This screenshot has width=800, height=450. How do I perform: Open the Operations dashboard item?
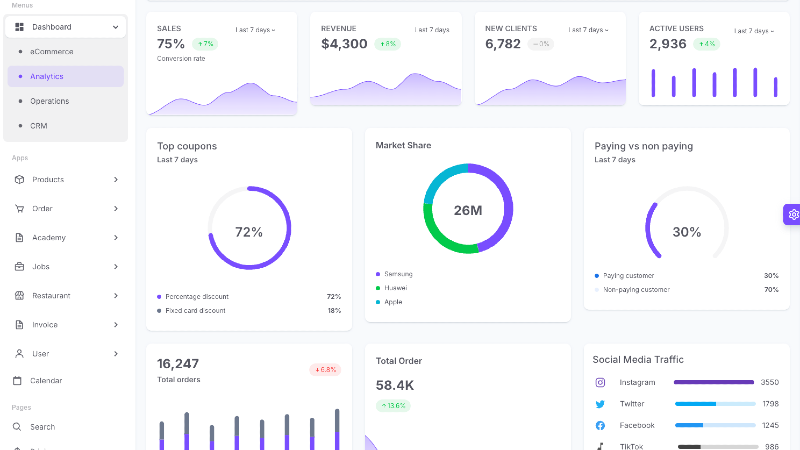click(x=49, y=101)
